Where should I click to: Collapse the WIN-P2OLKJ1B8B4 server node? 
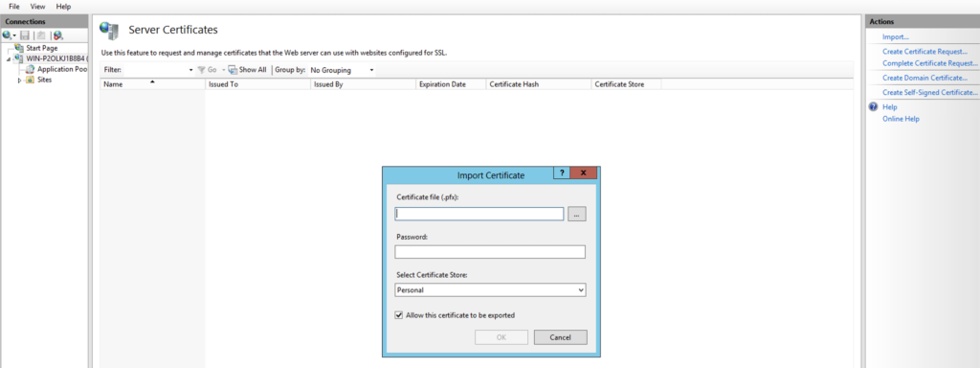click(x=9, y=58)
